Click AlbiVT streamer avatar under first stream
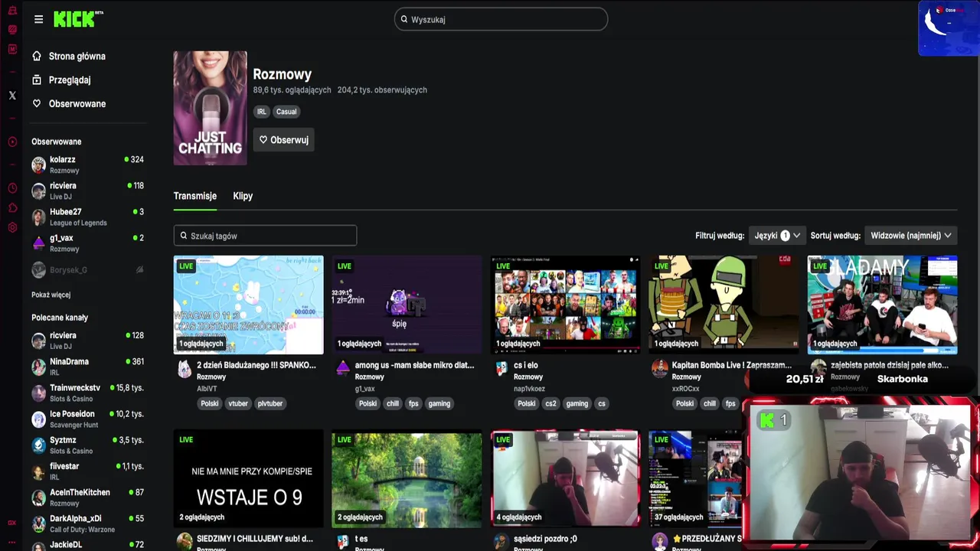 (x=185, y=370)
